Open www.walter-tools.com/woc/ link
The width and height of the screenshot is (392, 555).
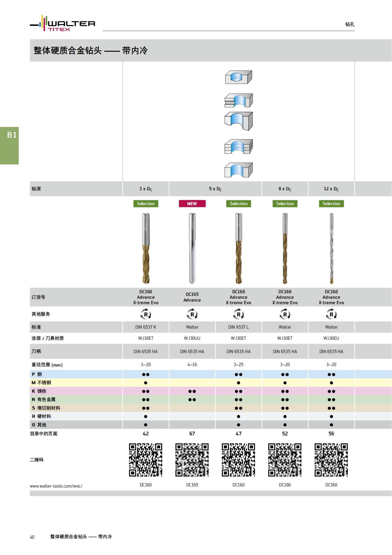[x=56, y=486]
